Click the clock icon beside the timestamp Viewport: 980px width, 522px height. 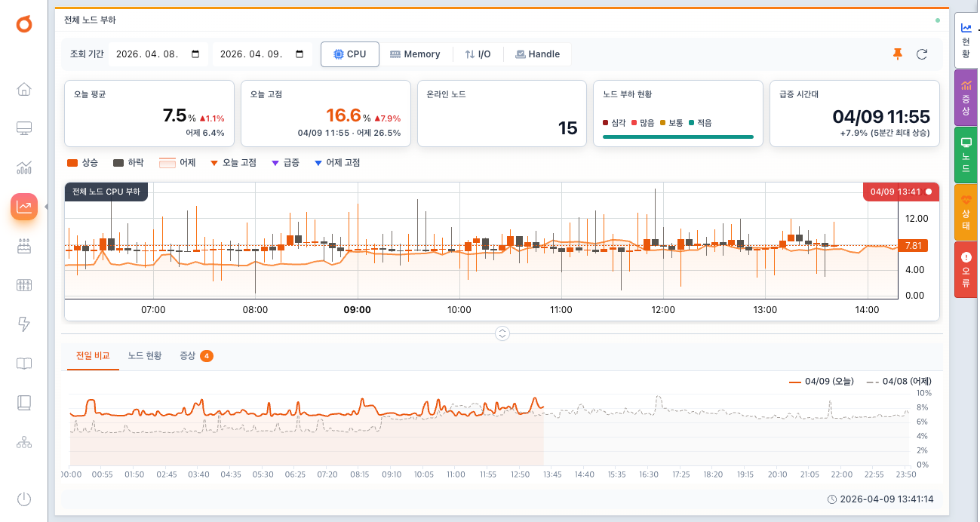pos(832,499)
